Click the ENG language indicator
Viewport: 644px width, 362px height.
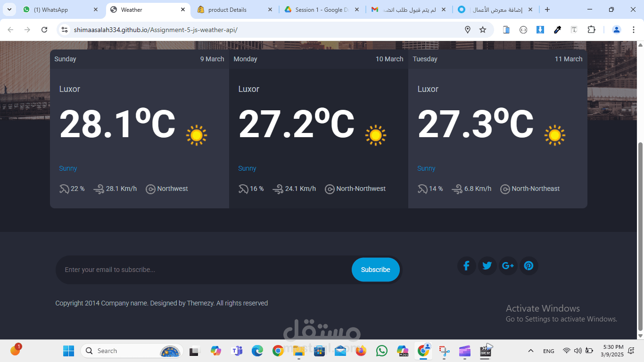coord(548,351)
